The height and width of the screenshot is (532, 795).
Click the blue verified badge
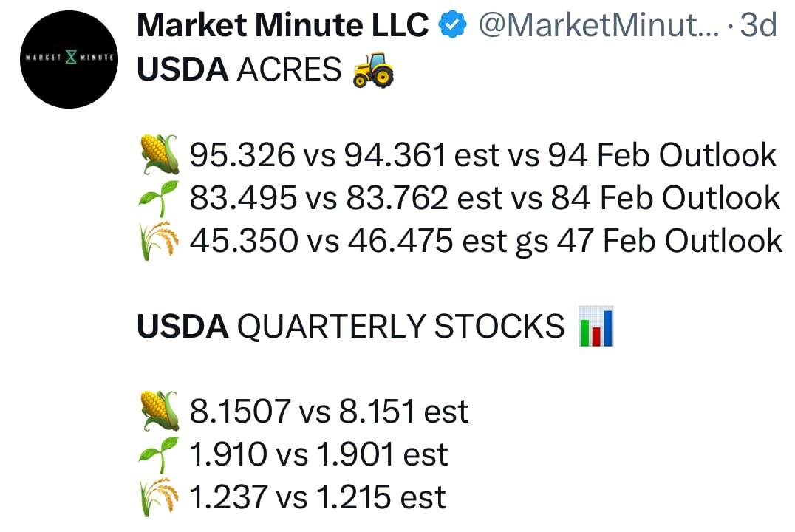coord(452,27)
